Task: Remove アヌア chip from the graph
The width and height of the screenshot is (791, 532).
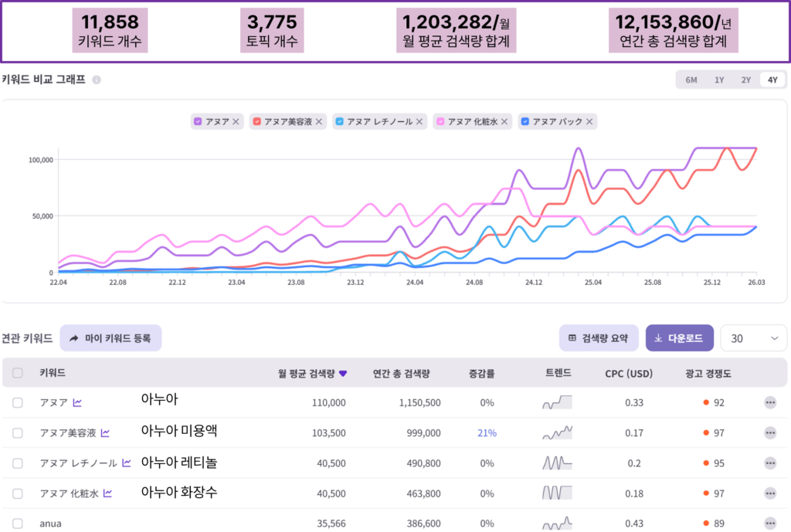Action: point(236,121)
